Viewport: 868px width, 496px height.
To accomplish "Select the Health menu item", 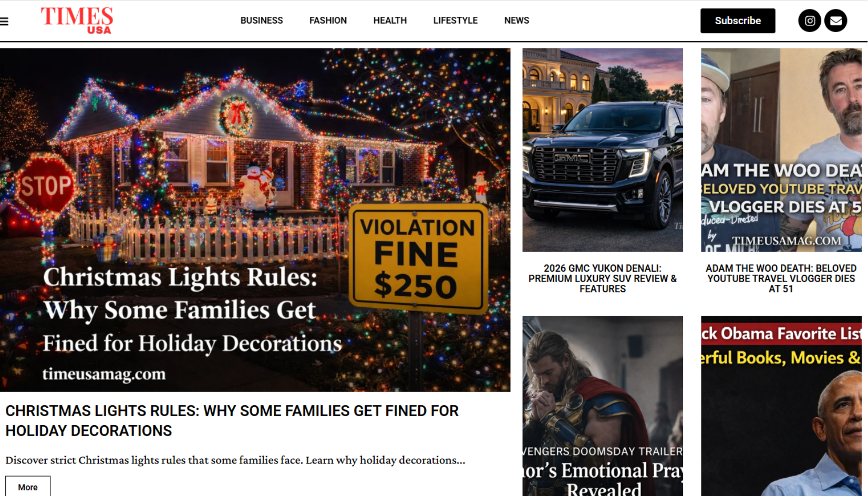I will (390, 20).
